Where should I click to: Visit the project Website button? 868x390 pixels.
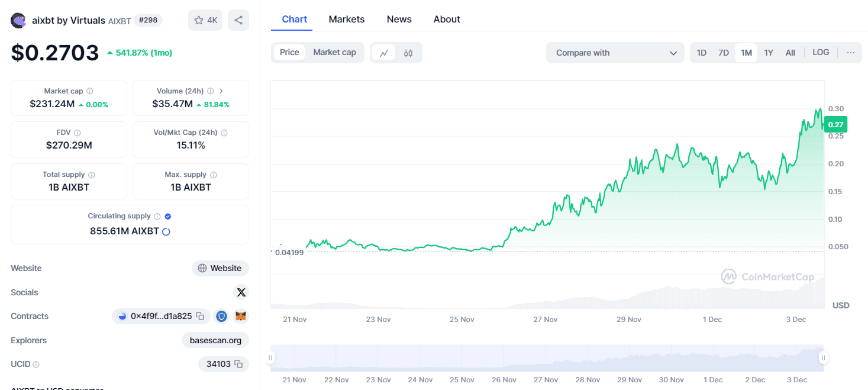point(220,268)
